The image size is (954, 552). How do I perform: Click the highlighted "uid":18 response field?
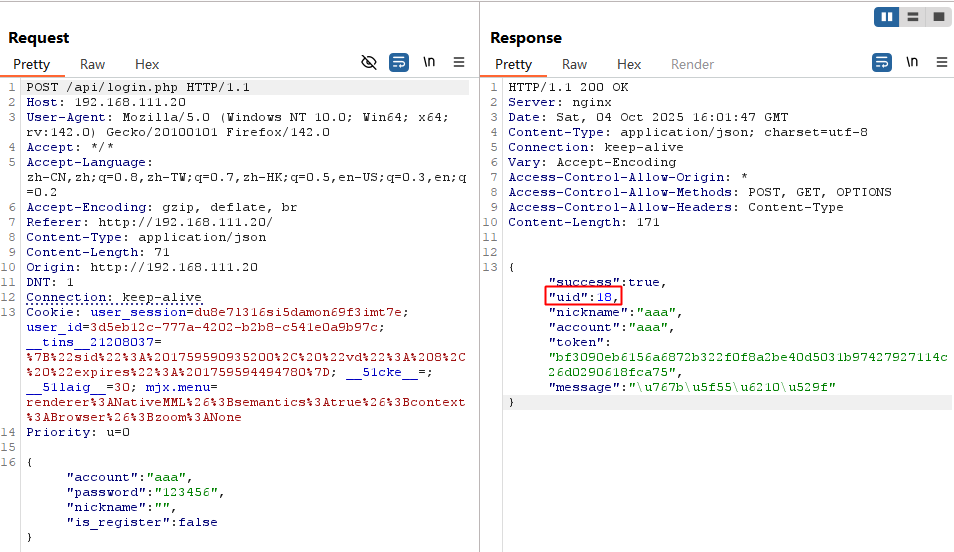585,297
